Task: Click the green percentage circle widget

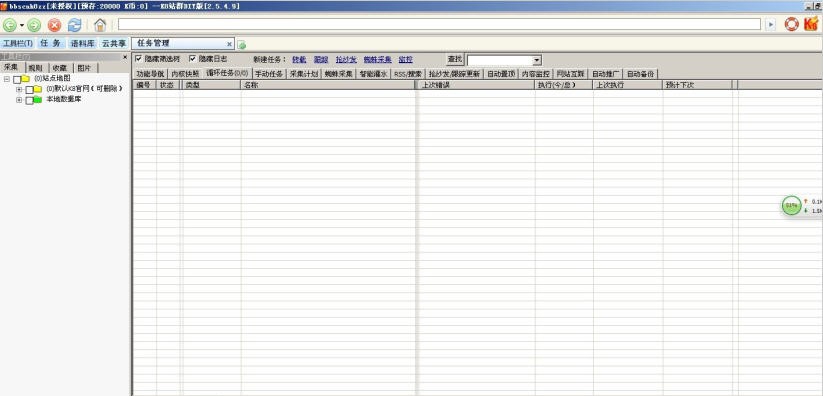Action: (791, 205)
